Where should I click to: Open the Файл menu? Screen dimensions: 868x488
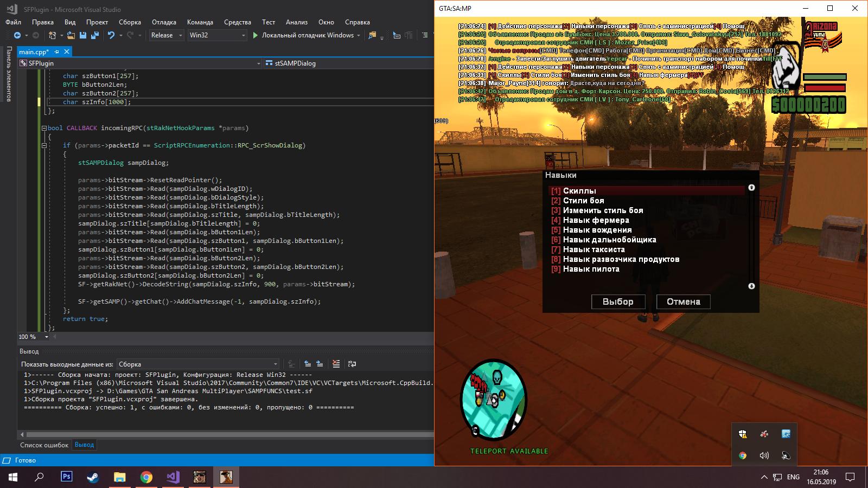(x=13, y=22)
